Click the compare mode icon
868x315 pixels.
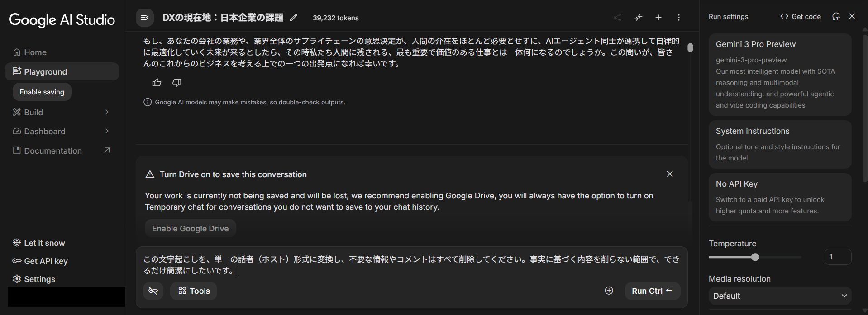(638, 18)
